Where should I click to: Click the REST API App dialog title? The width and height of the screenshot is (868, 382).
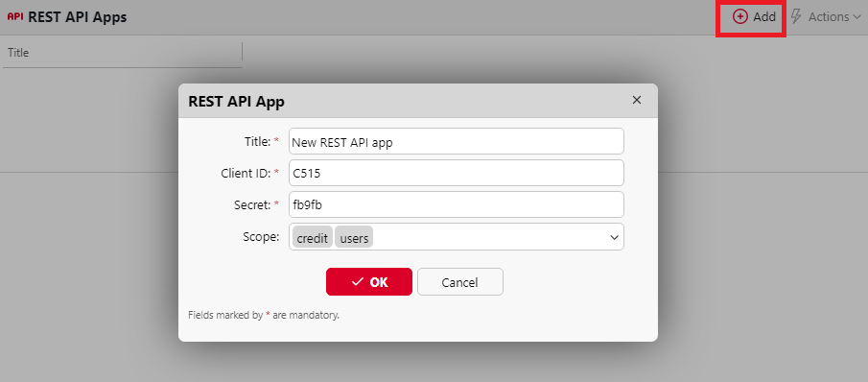[x=236, y=102]
